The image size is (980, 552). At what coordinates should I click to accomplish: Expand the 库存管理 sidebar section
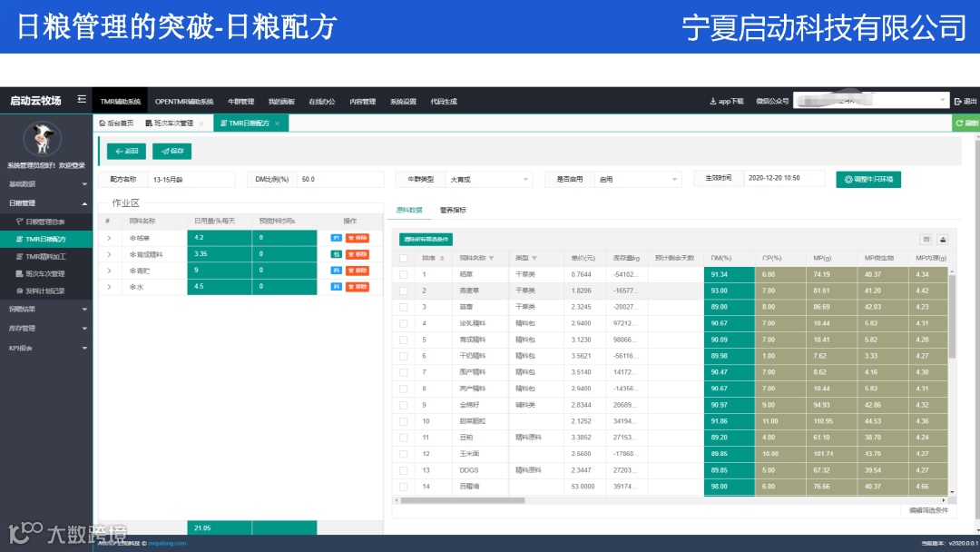point(46,328)
